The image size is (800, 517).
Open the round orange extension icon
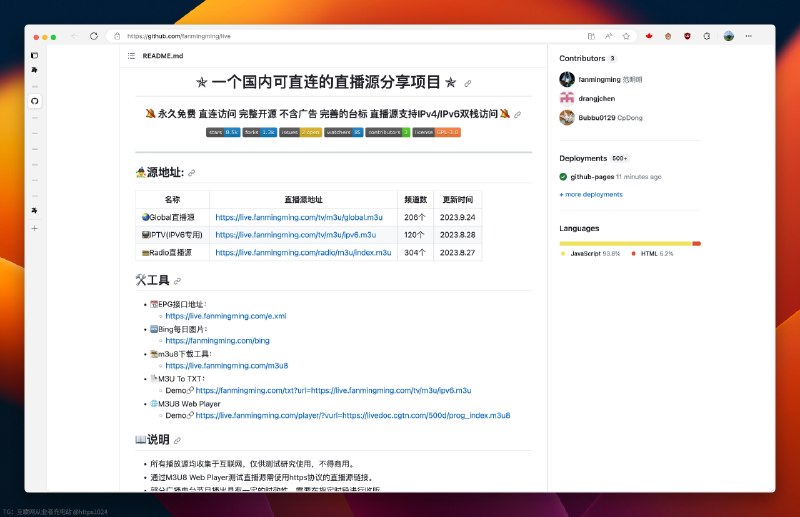(x=668, y=36)
